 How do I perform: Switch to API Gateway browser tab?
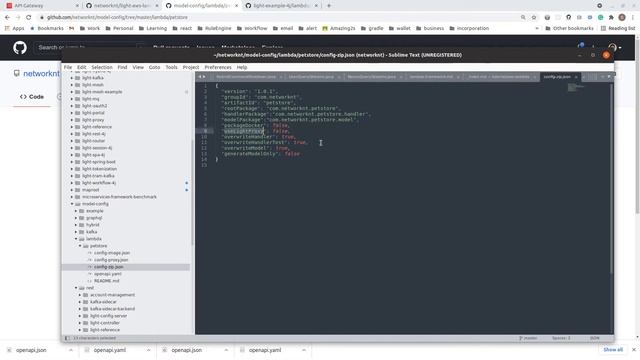(41, 6)
